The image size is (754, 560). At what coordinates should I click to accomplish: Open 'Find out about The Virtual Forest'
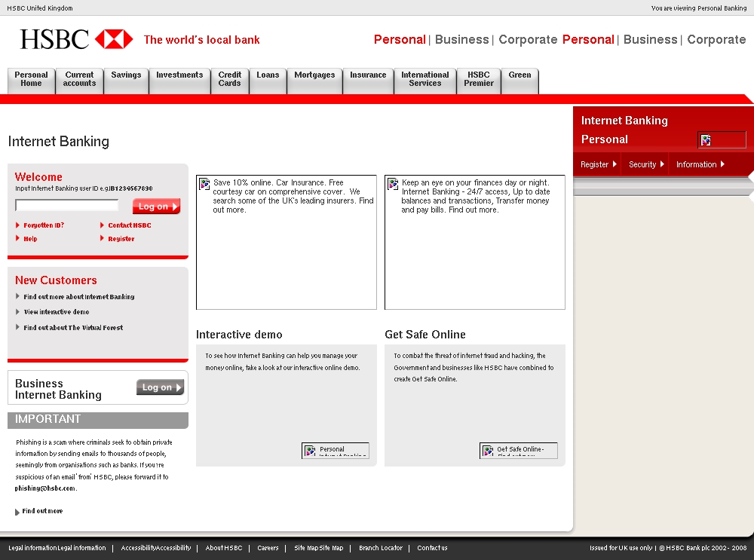73,327
